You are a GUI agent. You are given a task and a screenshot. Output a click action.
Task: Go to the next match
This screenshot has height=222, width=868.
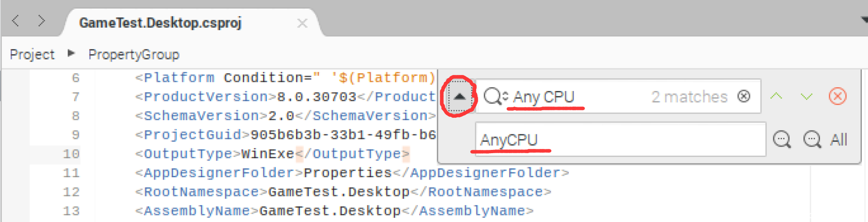tap(807, 97)
